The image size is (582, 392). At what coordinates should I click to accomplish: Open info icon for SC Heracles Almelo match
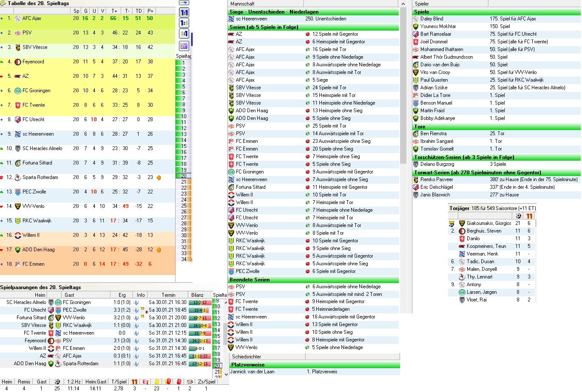(x=136, y=303)
